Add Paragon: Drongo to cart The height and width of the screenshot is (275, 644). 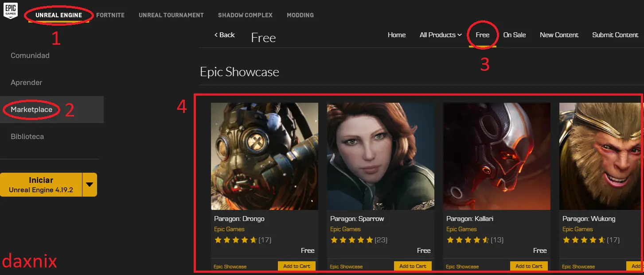click(297, 266)
